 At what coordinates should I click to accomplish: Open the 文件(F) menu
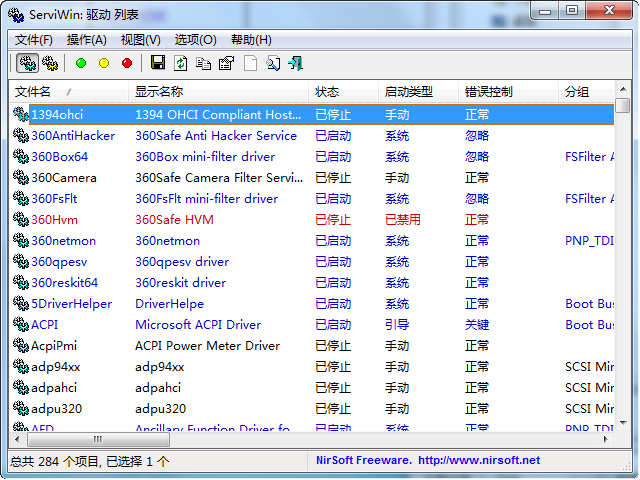coord(34,40)
